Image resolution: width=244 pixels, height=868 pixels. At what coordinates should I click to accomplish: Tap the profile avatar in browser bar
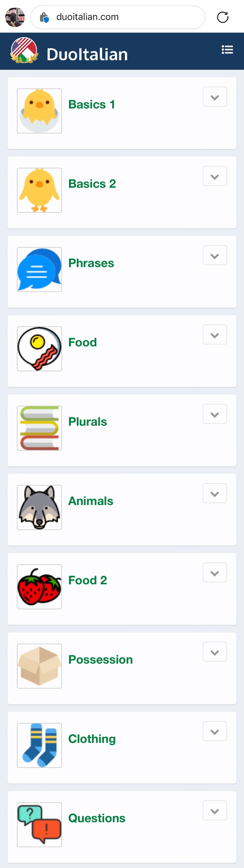pos(15,17)
